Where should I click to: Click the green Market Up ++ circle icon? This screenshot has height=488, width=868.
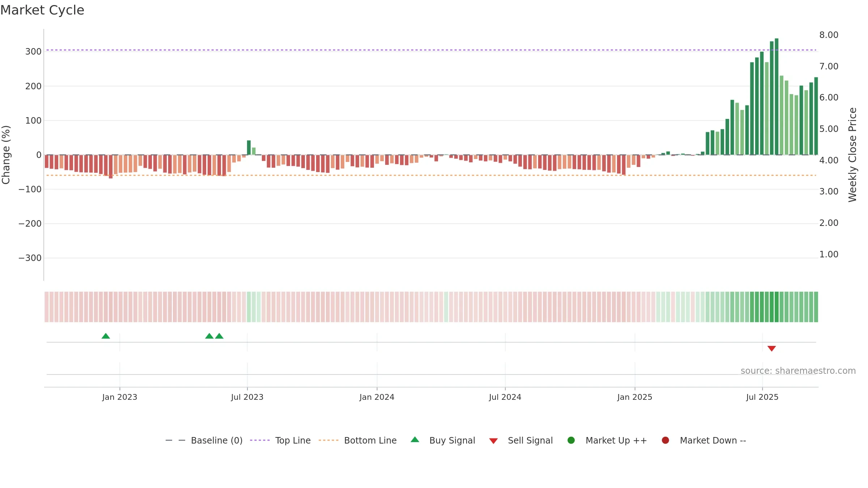(571, 440)
